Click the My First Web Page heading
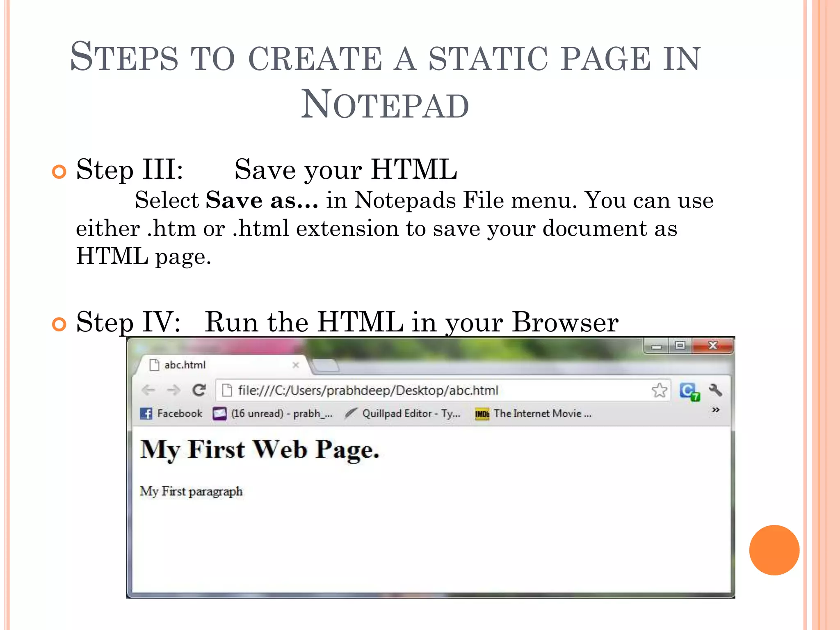Screen dimensions: 840x630 [259, 450]
